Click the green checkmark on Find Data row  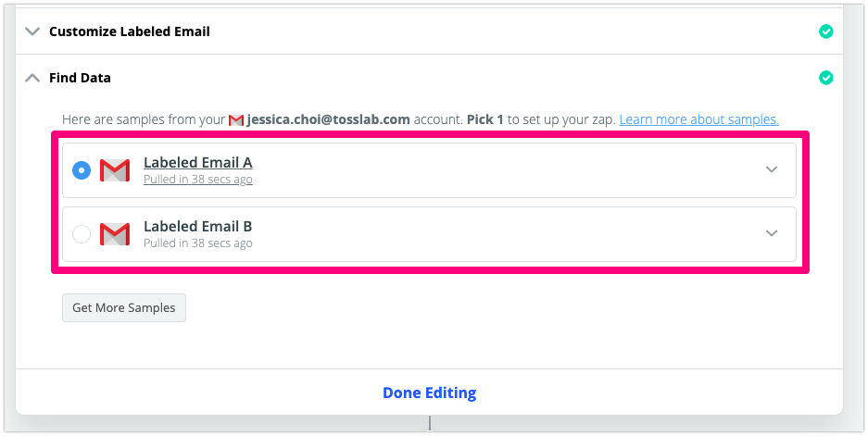click(x=825, y=78)
